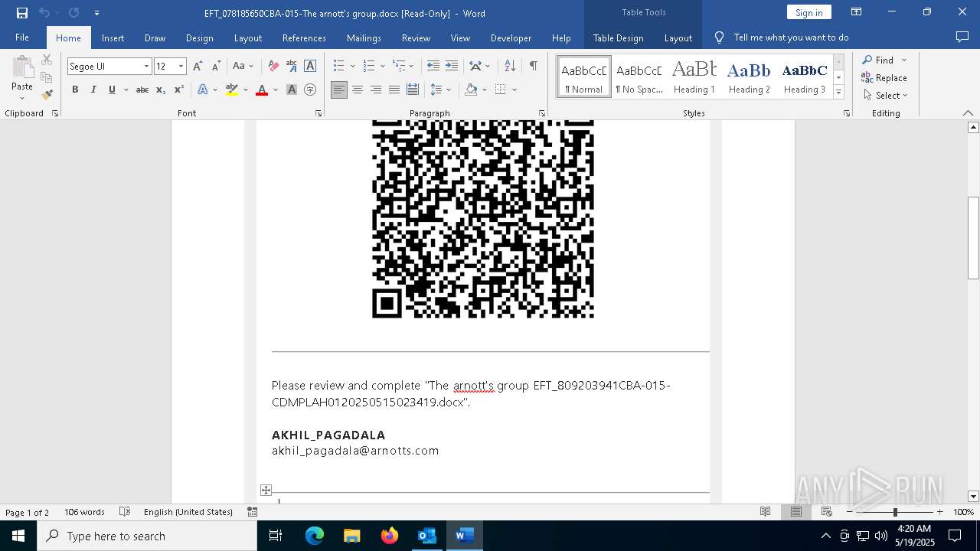Screen dimensions: 980x551
Task: Click the Clear All Formatting icon
Action: tap(273, 67)
